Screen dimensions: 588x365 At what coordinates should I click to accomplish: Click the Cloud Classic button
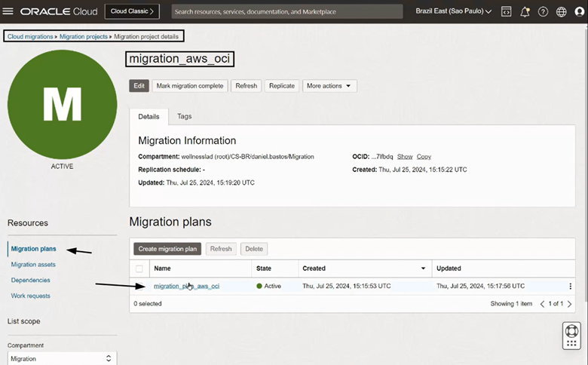coord(132,11)
